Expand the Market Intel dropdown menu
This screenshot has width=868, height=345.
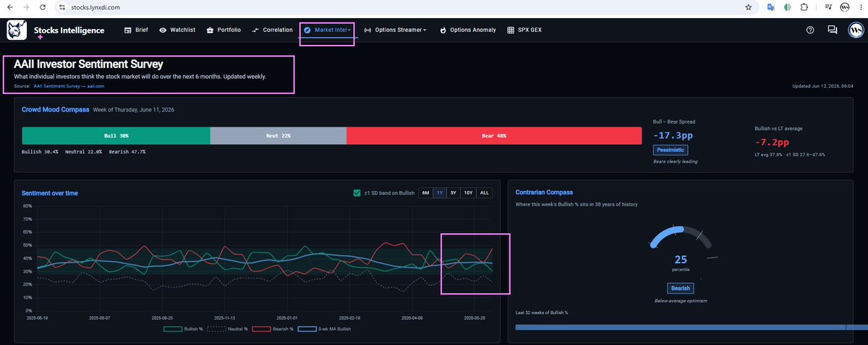click(x=327, y=30)
